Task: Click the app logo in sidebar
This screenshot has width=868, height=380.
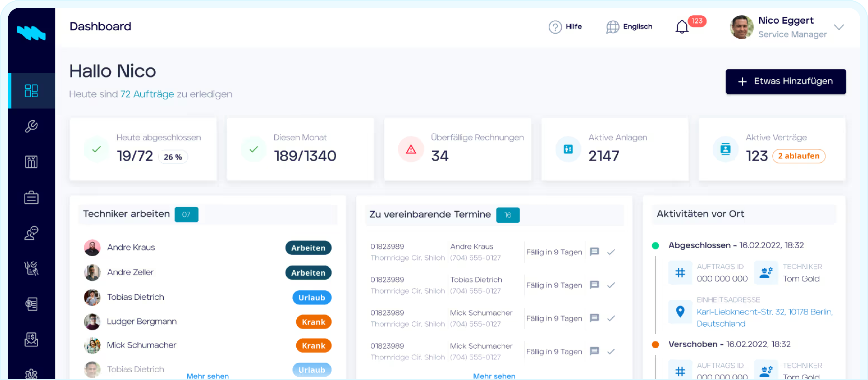Action: tap(31, 33)
